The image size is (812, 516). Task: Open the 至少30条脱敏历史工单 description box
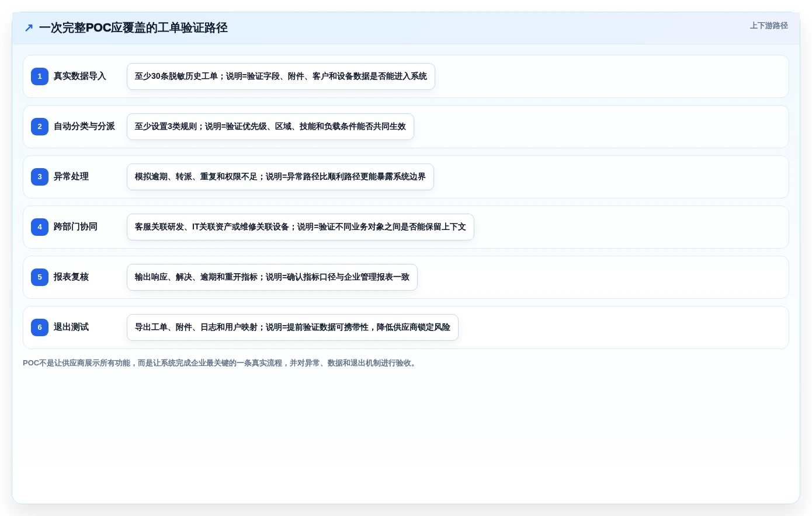pyautogui.click(x=281, y=76)
